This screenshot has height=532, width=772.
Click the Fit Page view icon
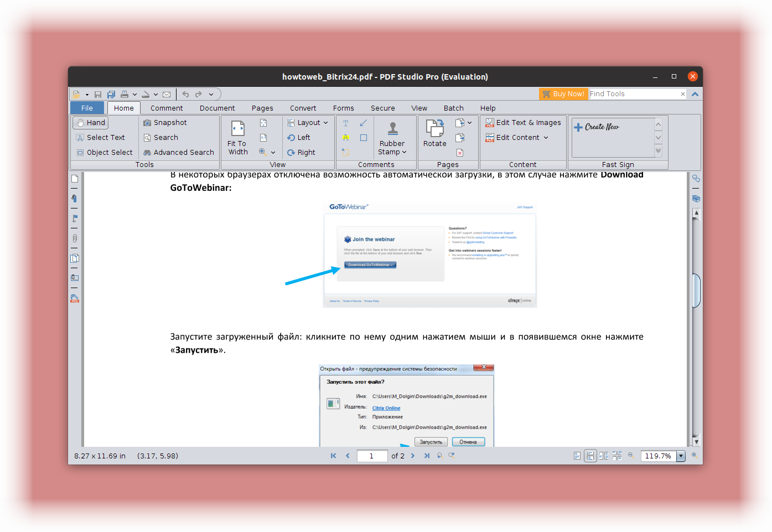pos(263,123)
